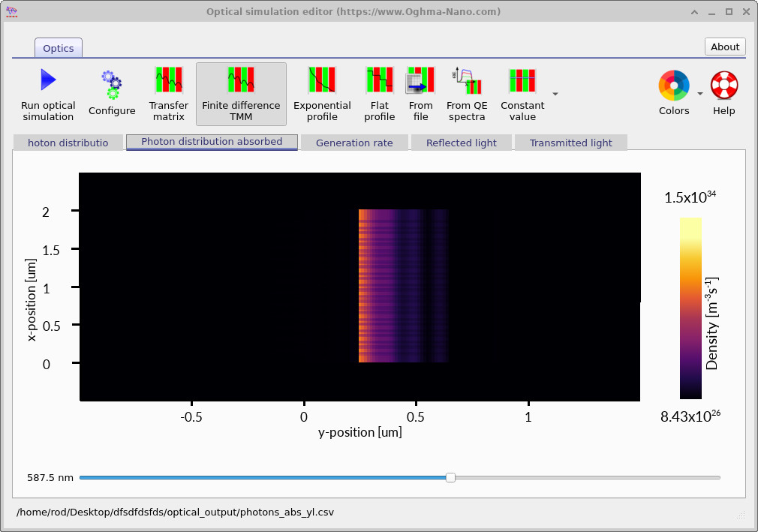Maximize the Optical simulation editor window
The image size is (758, 532).
729,11
